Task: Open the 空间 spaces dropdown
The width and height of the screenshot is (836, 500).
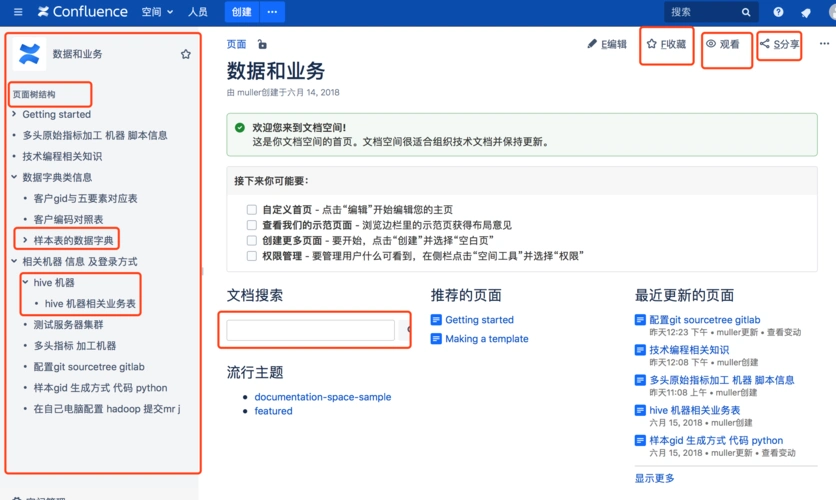Action: pyautogui.click(x=157, y=12)
